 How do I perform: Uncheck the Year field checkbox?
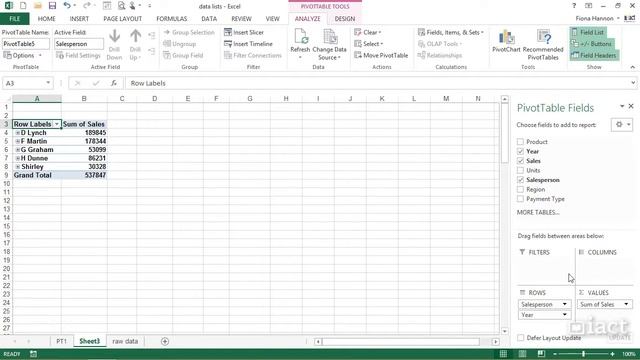pos(520,151)
